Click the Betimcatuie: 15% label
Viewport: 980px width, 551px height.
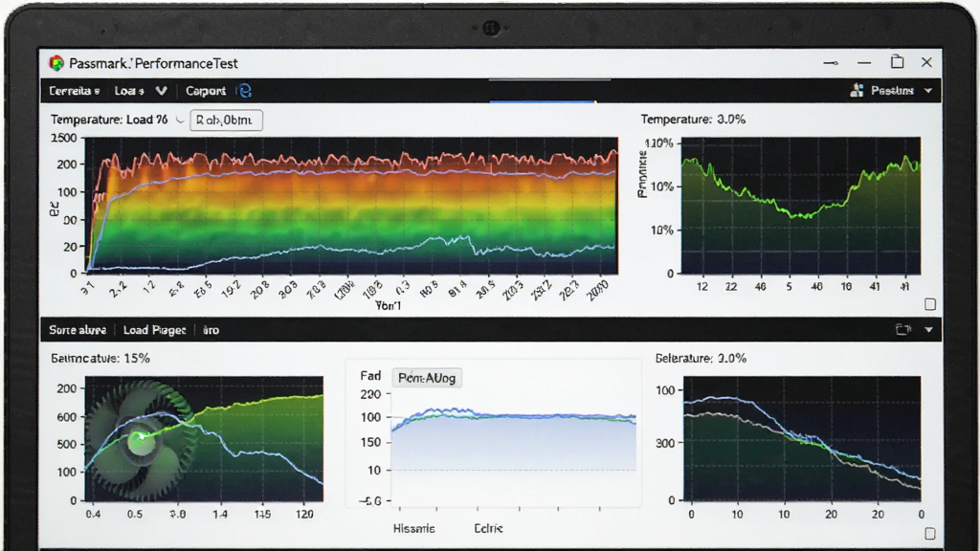(100, 359)
